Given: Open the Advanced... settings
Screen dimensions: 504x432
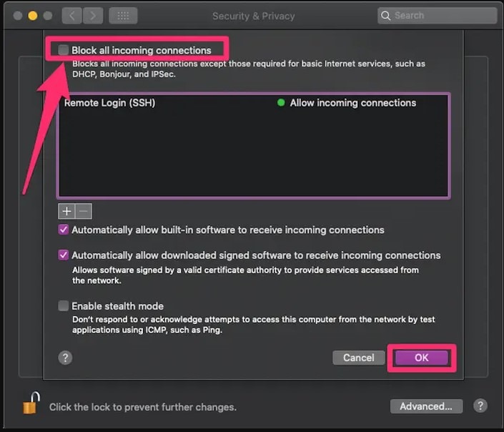Looking at the screenshot, I should point(426,406).
